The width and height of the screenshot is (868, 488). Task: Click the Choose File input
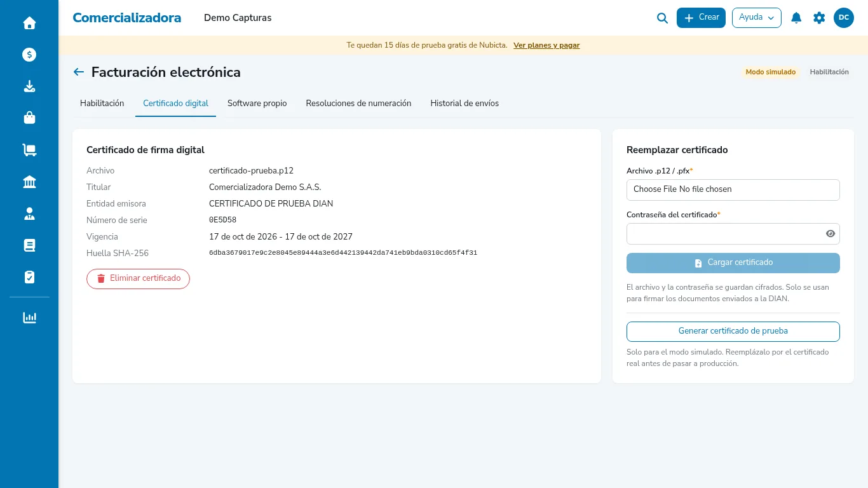click(x=733, y=189)
